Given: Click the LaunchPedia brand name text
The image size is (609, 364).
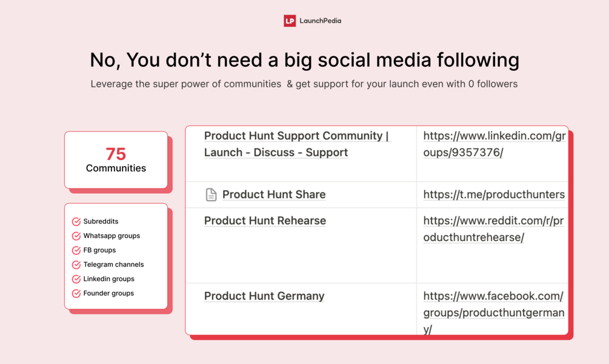Looking at the screenshot, I should pyautogui.click(x=321, y=21).
